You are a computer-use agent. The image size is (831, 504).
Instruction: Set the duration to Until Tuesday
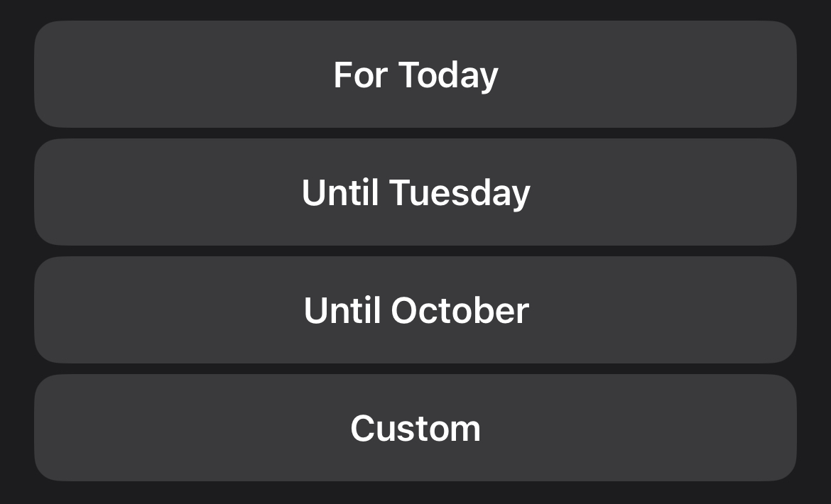tap(415, 192)
